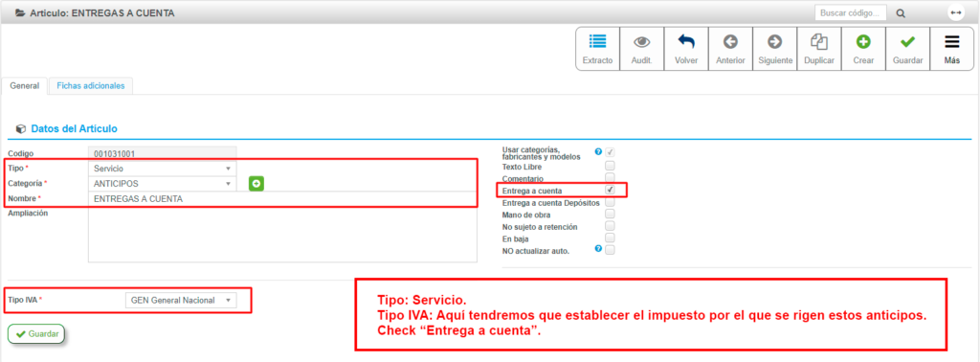
Task: Toggle the Texto Libre checkbox
Action: click(x=610, y=167)
